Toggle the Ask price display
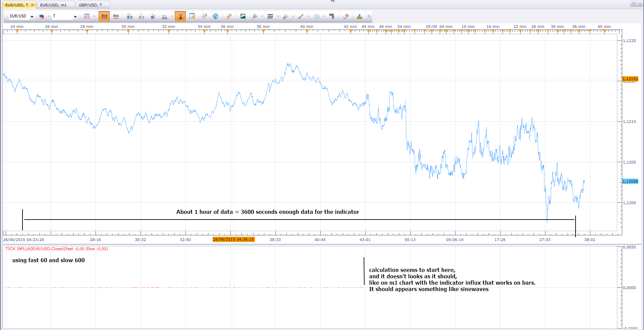644x330 pixels. 116,16
